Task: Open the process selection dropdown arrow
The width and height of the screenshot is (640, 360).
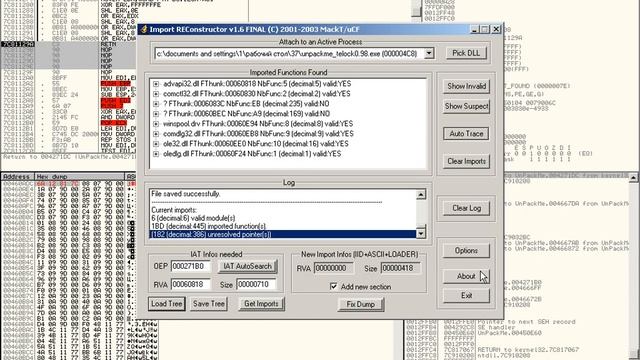Action: (429, 53)
